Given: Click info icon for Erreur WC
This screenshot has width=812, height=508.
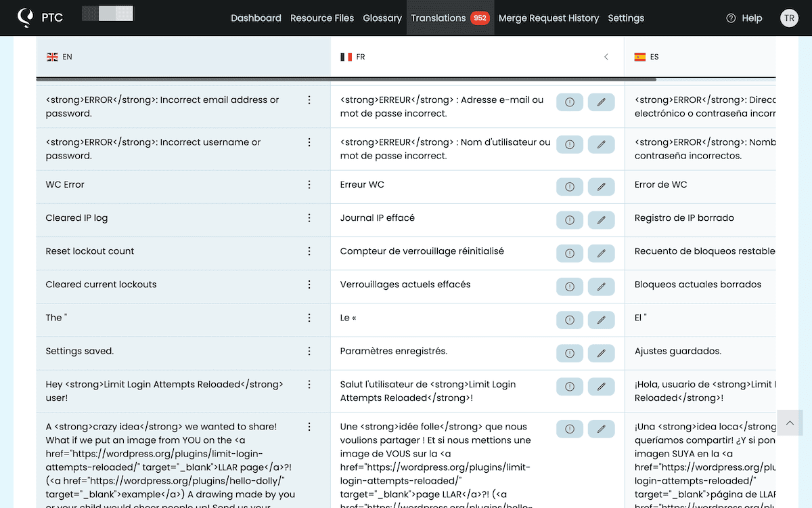Looking at the screenshot, I should point(570,186).
